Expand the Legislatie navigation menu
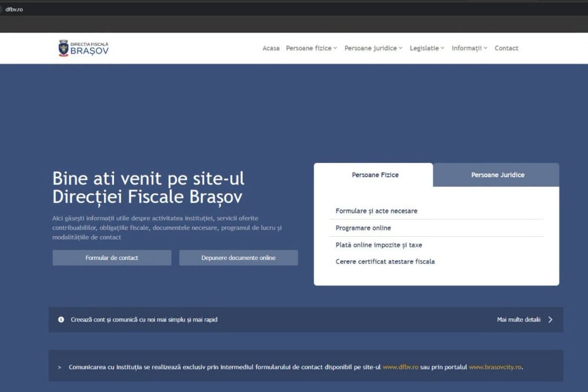 pos(427,48)
